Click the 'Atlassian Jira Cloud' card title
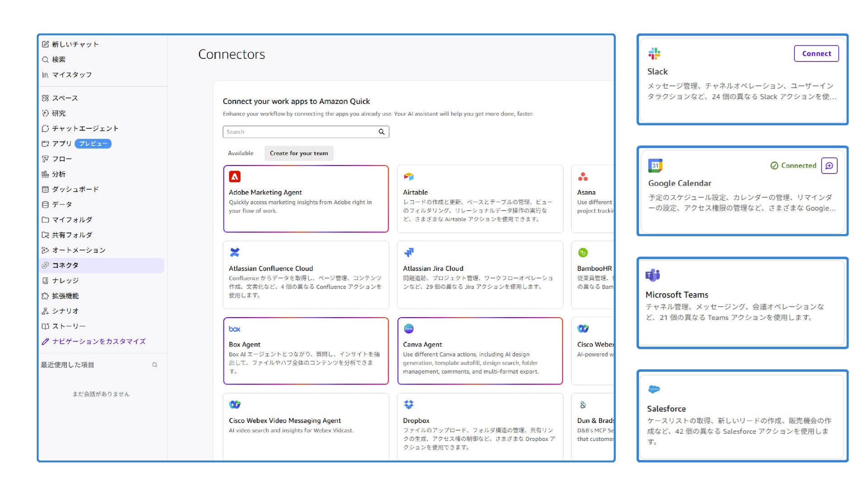This screenshot has height=488, width=868. (433, 269)
